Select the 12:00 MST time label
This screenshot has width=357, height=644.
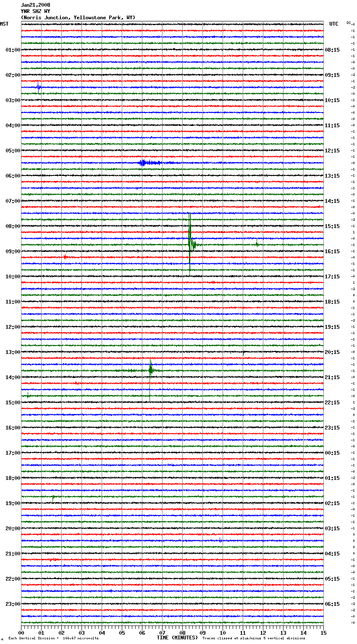[x=13, y=327]
